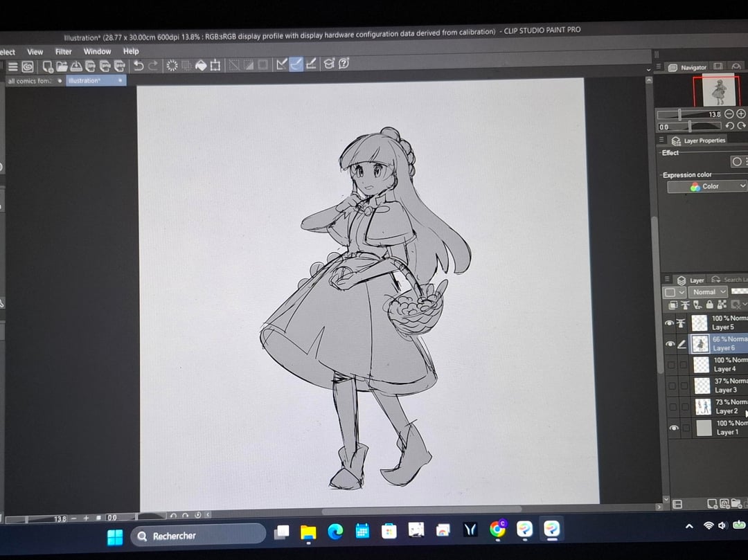
Task: Click the Open file folder icon
Action: (62, 66)
